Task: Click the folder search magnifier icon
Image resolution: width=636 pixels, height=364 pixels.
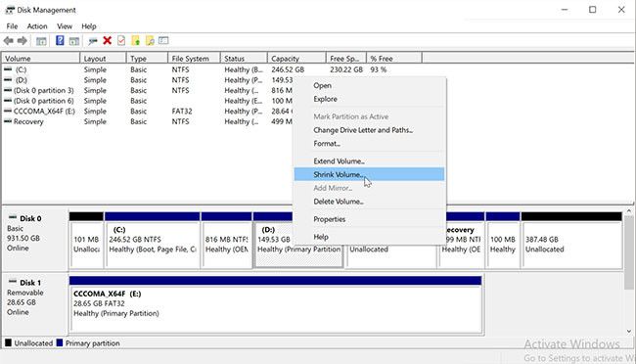Action: pyautogui.click(x=150, y=40)
